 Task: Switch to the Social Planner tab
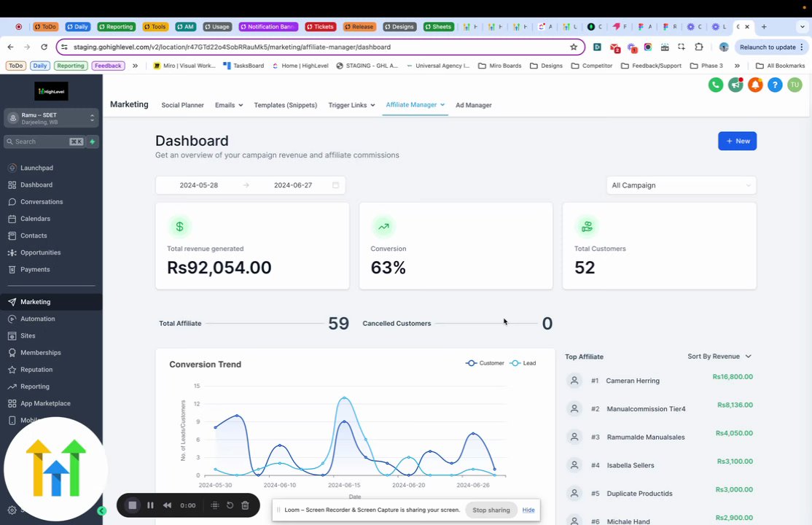[182, 105]
